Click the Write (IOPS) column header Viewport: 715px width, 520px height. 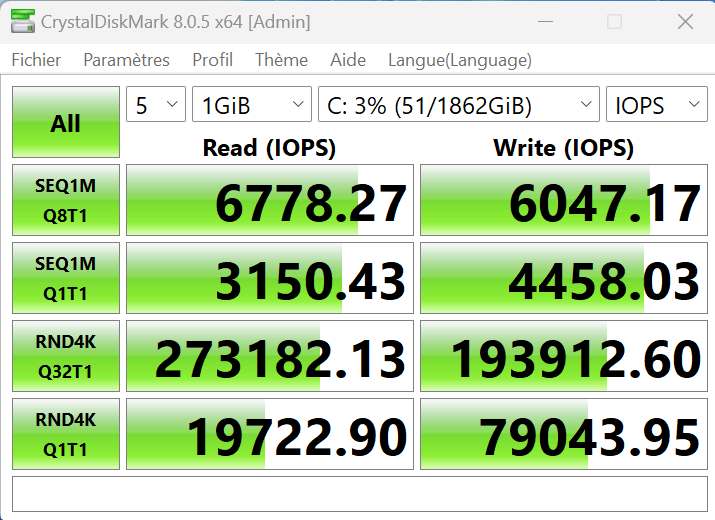click(x=564, y=148)
